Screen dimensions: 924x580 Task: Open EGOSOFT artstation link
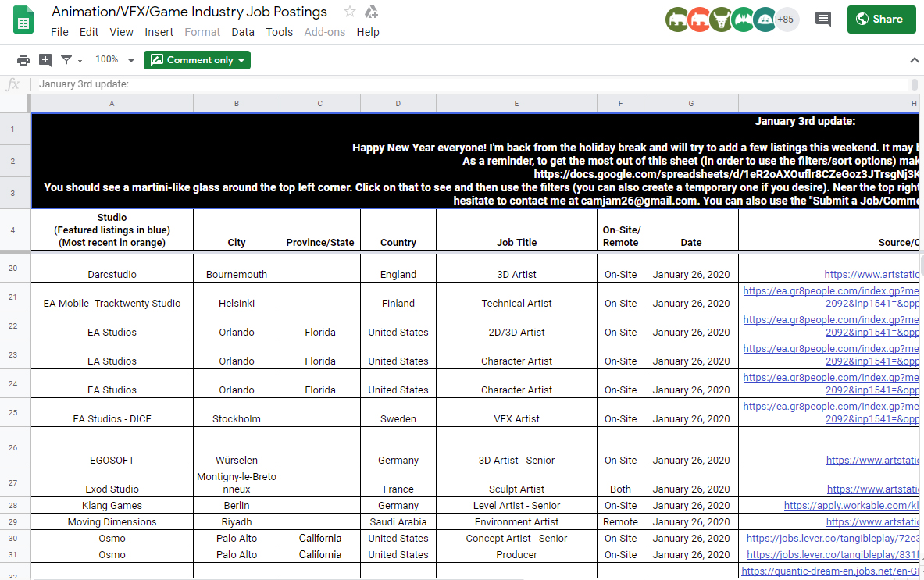[x=872, y=460]
